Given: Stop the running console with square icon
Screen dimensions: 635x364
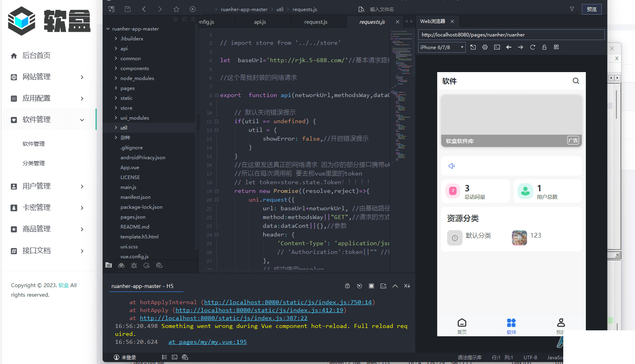Looking at the screenshot, I should (371, 286).
